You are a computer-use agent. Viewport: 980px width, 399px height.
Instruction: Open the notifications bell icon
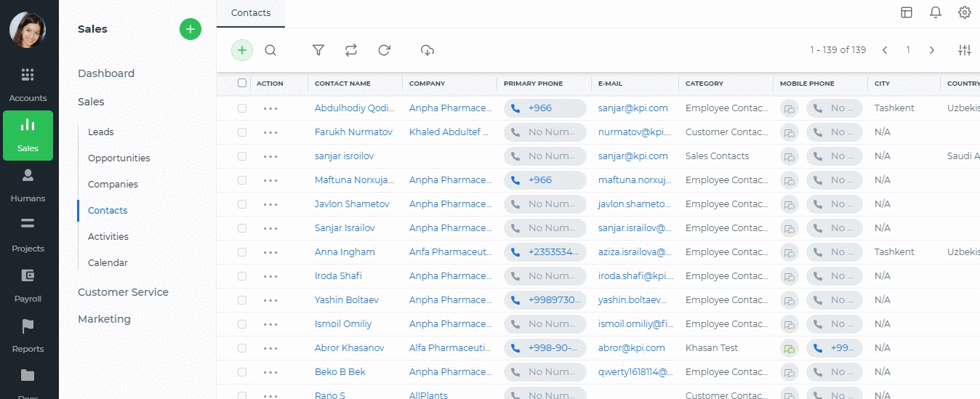pos(936,12)
